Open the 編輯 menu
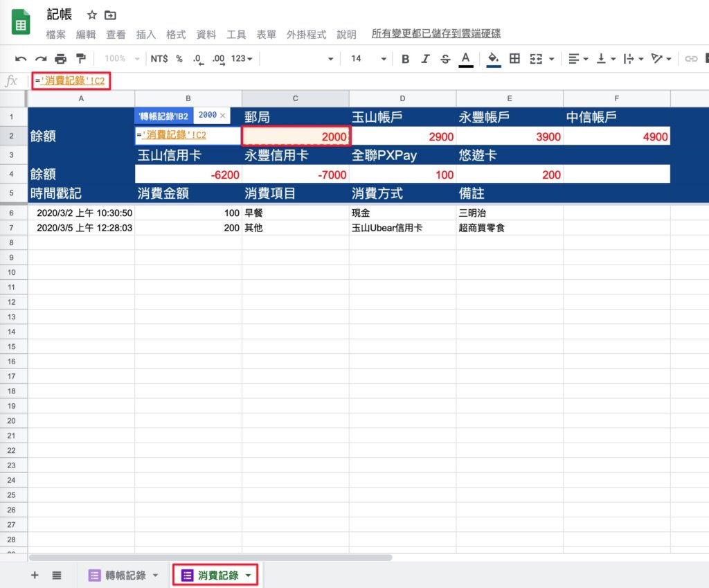Viewport: 709px width, 588px height. (x=86, y=35)
